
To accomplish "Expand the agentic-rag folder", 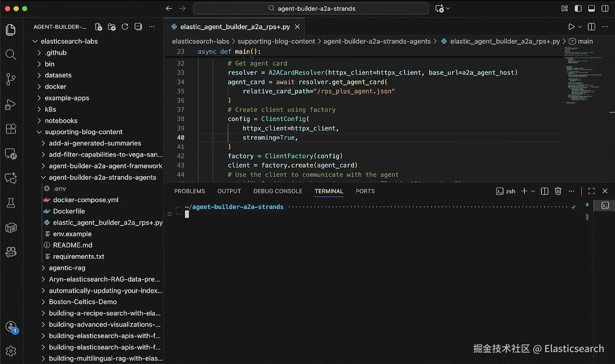I will pyautogui.click(x=67, y=268).
